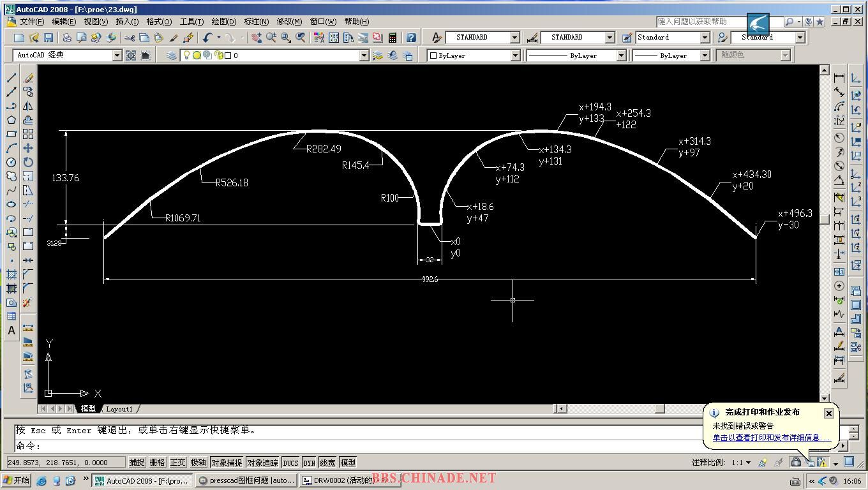868x490 pixels.
Task: Open the 标注(N) menu
Action: pos(257,22)
